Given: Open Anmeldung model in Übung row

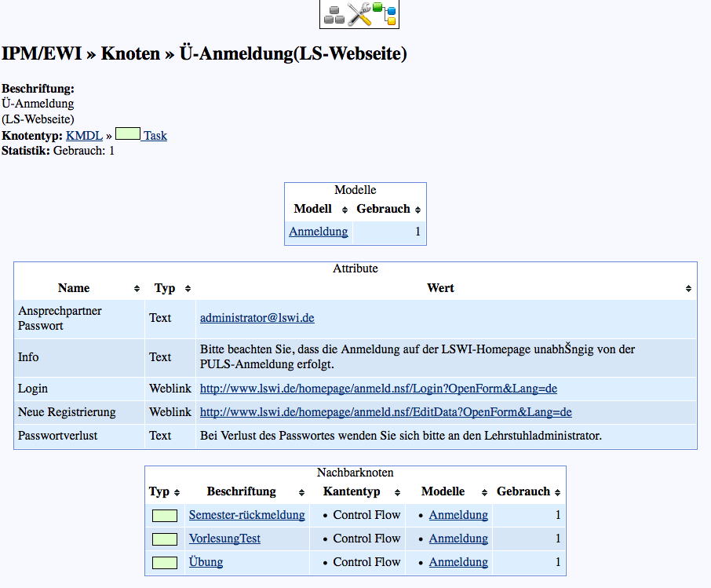Looking at the screenshot, I should click(458, 562).
